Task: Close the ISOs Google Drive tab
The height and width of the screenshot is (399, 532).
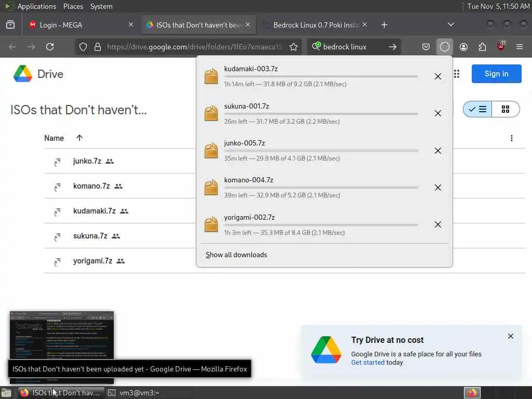Action: point(248,25)
